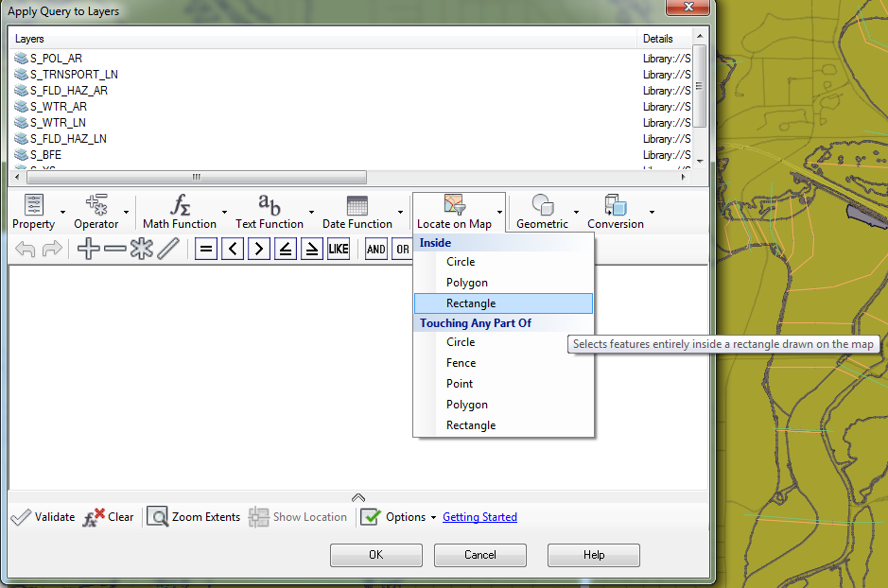
Task: Click the Math Function icon
Action: point(180,204)
